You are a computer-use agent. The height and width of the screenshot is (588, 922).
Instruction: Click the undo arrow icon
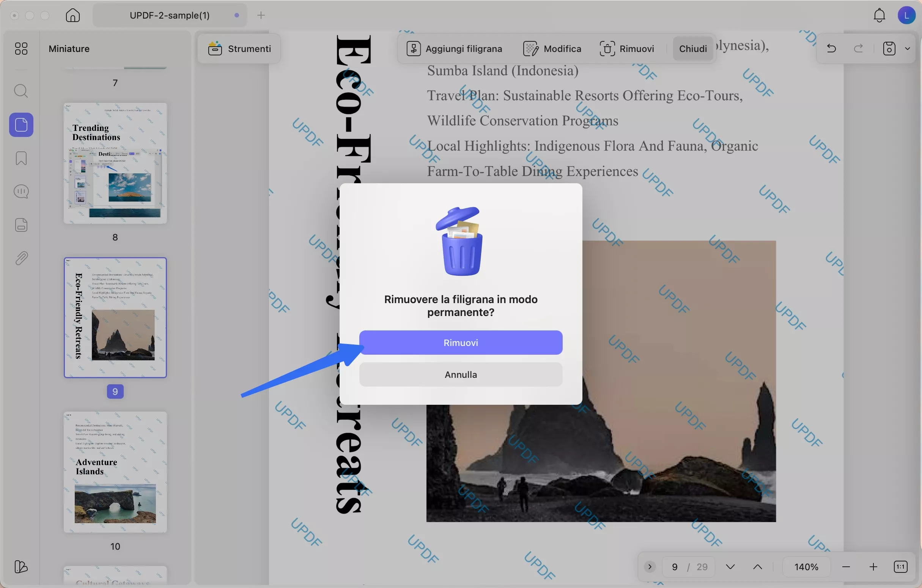click(831, 49)
